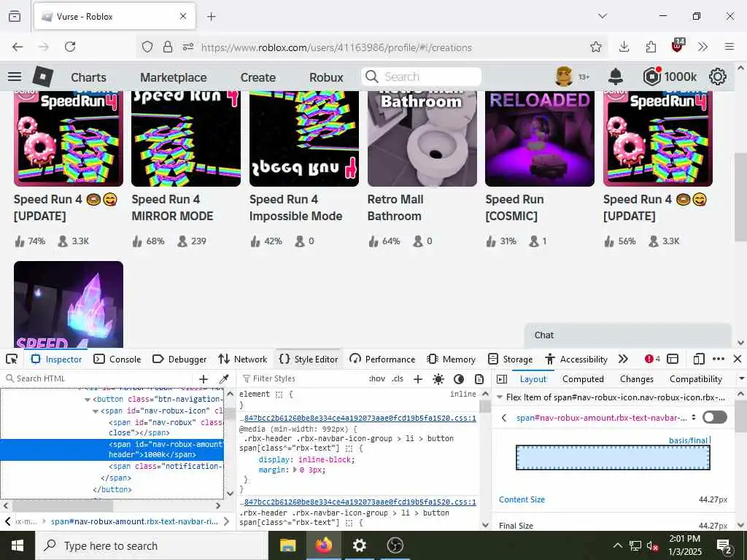Screen dimensions: 747x560
Task: Close the developer tools panel
Action: (738, 359)
